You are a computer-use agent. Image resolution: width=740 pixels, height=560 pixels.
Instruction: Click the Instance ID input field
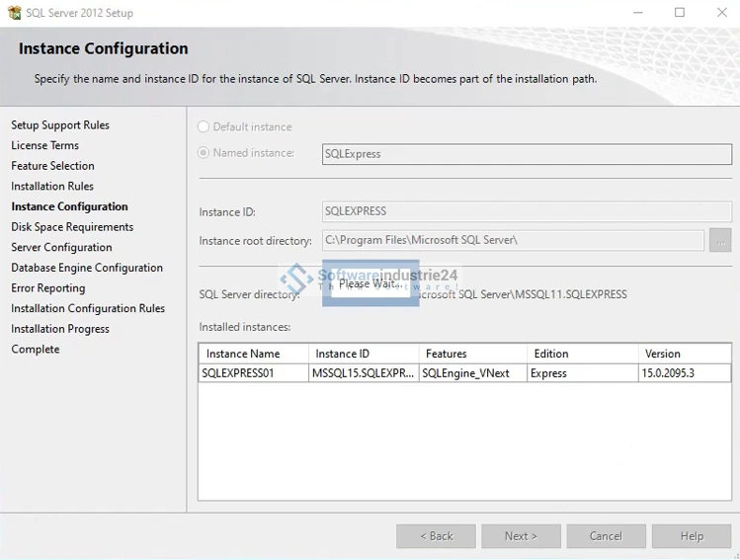(x=527, y=211)
